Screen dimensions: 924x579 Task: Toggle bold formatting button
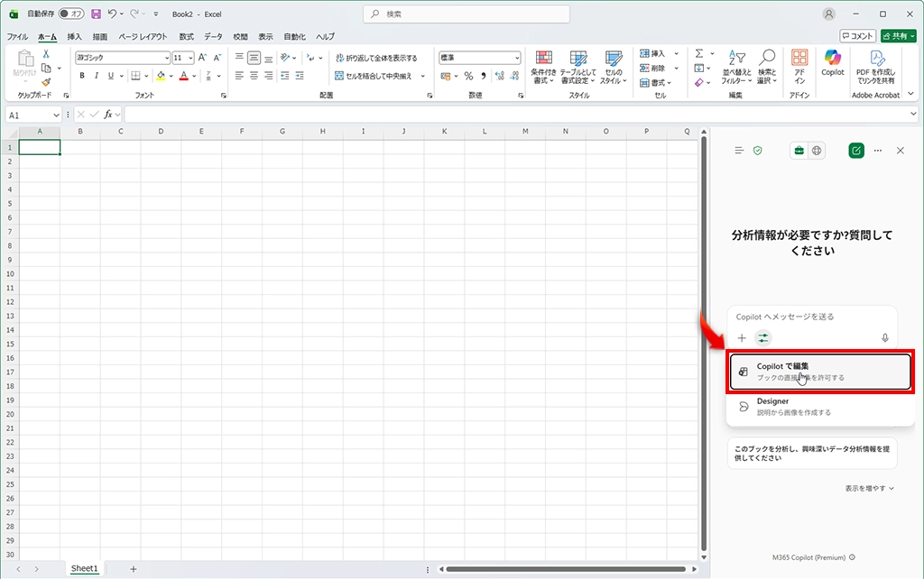tap(82, 76)
